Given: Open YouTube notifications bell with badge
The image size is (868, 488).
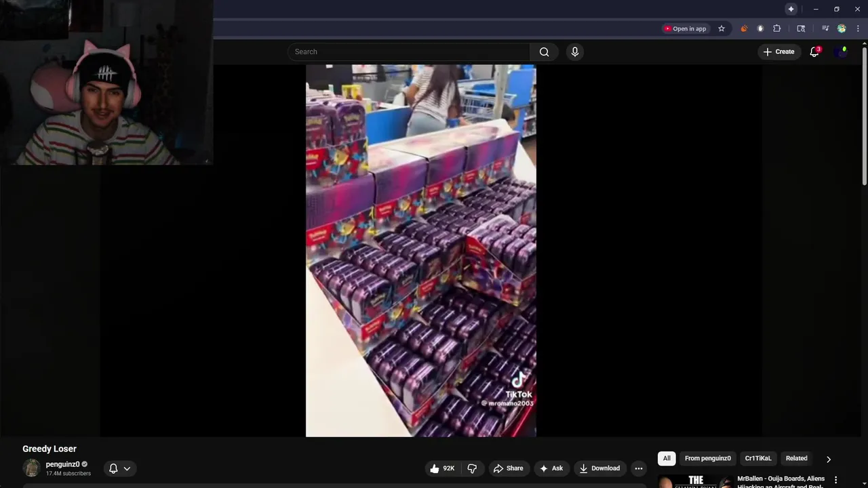Looking at the screenshot, I should 815,52.
